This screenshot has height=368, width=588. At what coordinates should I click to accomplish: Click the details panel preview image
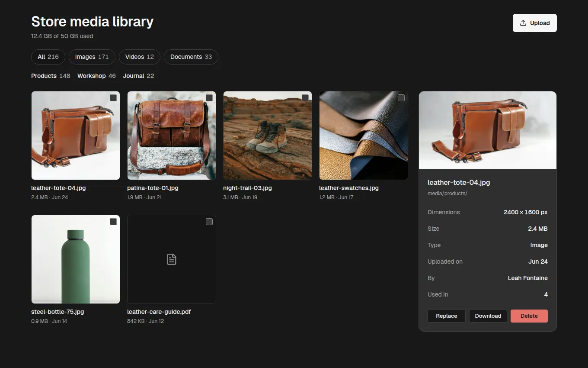(488, 130)
